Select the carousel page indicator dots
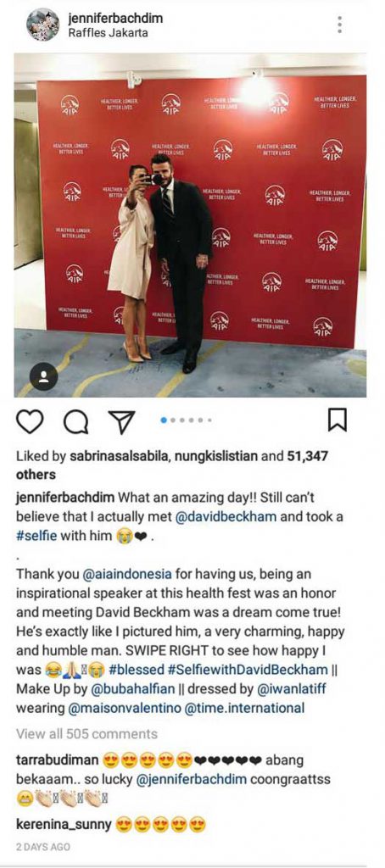 [x=186, y=420]
